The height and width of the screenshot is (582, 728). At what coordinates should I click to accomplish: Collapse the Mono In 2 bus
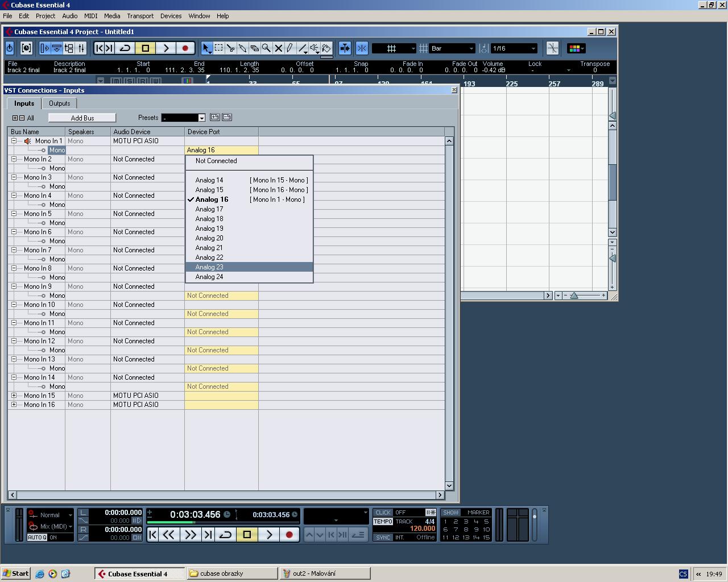point(14,159)
